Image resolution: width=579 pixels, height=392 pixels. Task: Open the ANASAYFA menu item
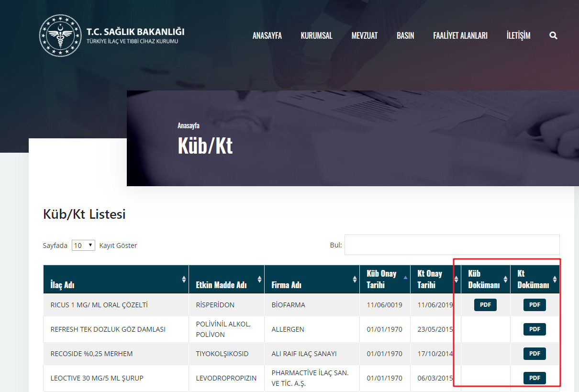pos(267,36)
